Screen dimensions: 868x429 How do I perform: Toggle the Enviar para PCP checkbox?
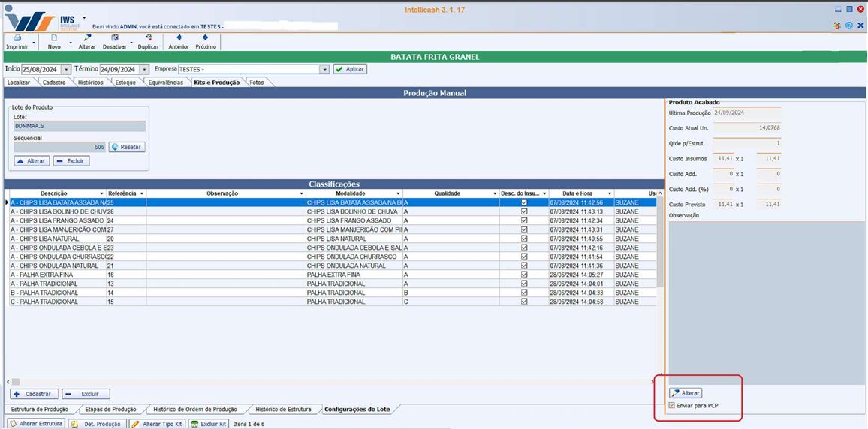(x=672, y=406)
